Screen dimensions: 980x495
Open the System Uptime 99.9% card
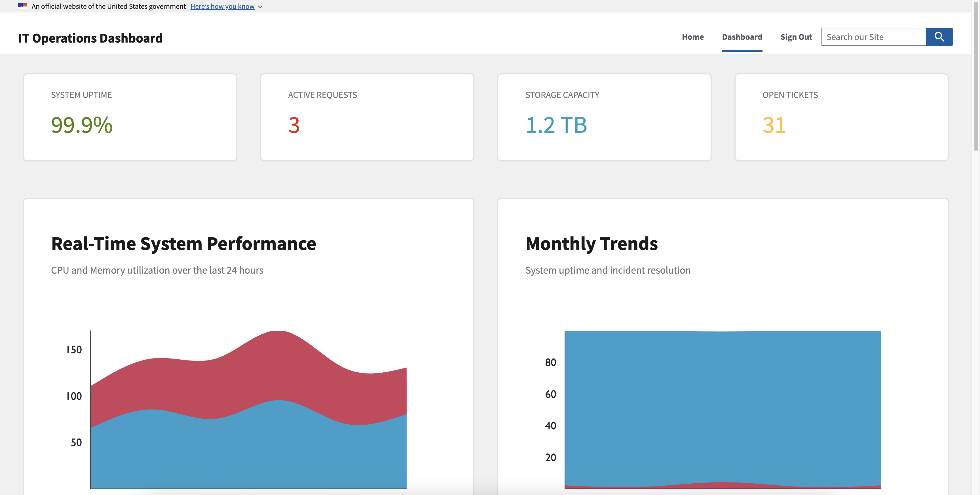(x=130, y=117)
